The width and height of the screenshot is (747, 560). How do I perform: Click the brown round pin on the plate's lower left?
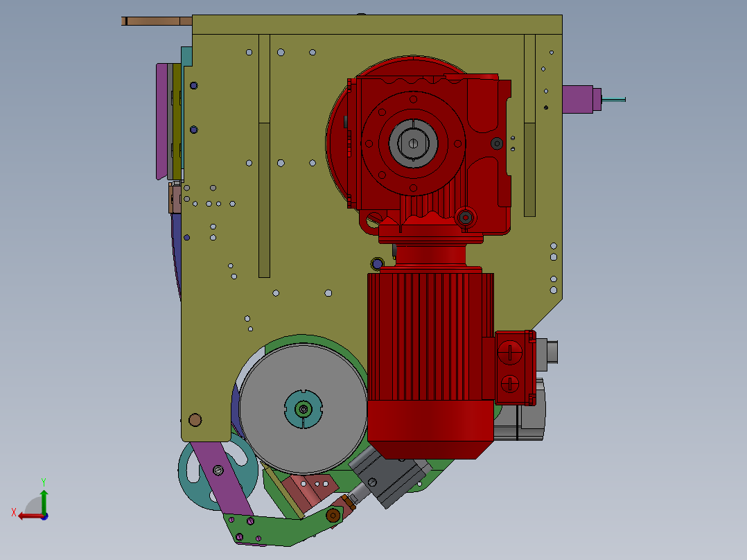(195, 420)
